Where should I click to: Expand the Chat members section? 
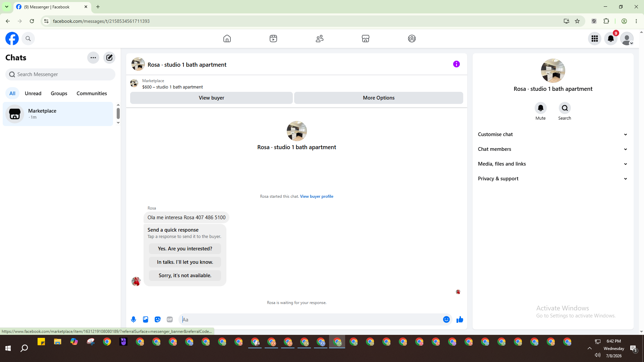point(553,149)
